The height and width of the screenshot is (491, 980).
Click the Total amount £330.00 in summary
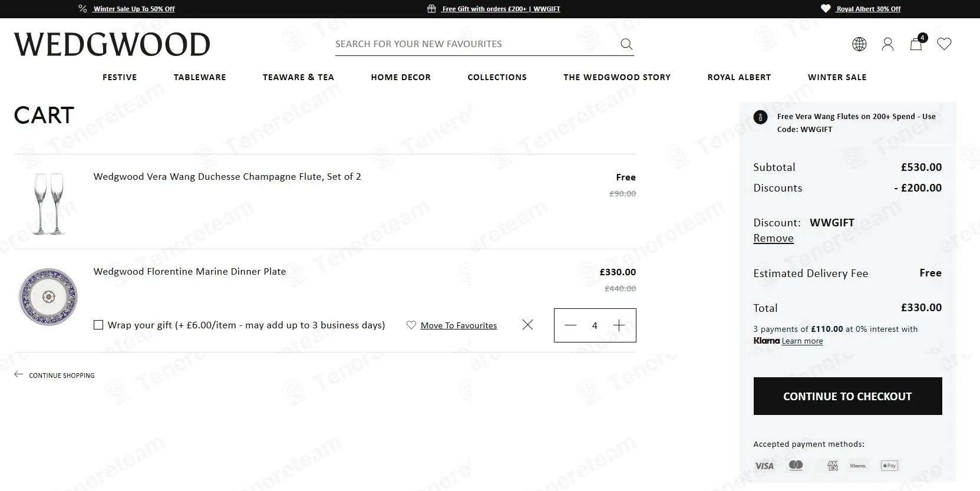[x=921, y=308]
